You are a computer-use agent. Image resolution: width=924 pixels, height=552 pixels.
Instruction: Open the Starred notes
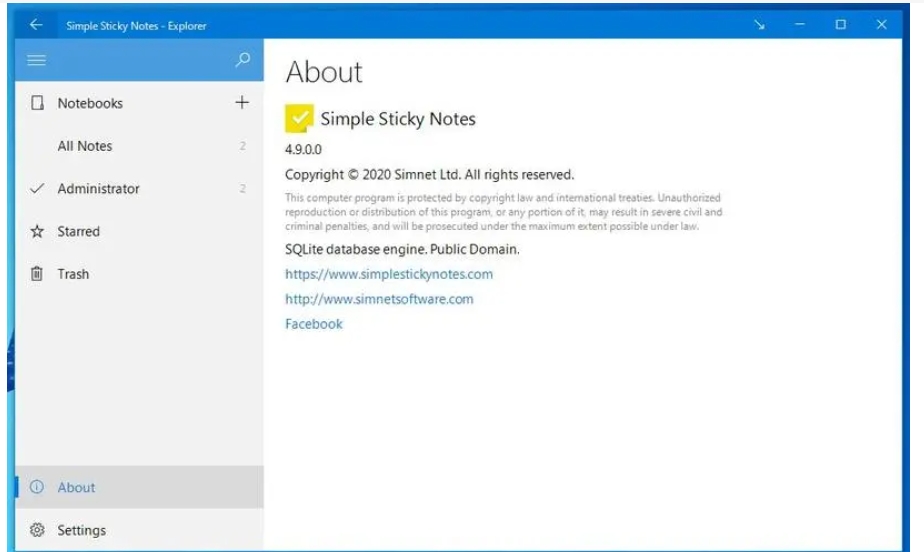click(x=140, y=232)
